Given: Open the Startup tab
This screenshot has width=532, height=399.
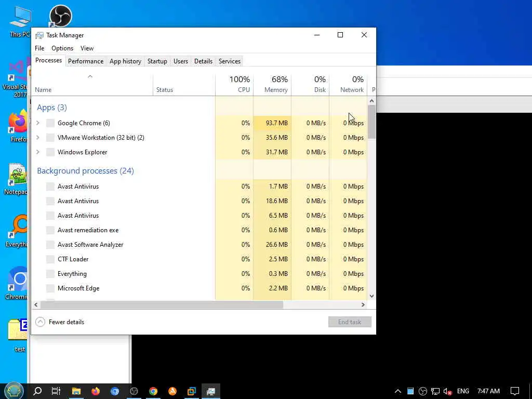Looking at the screenshot, I should coord(157,61).
